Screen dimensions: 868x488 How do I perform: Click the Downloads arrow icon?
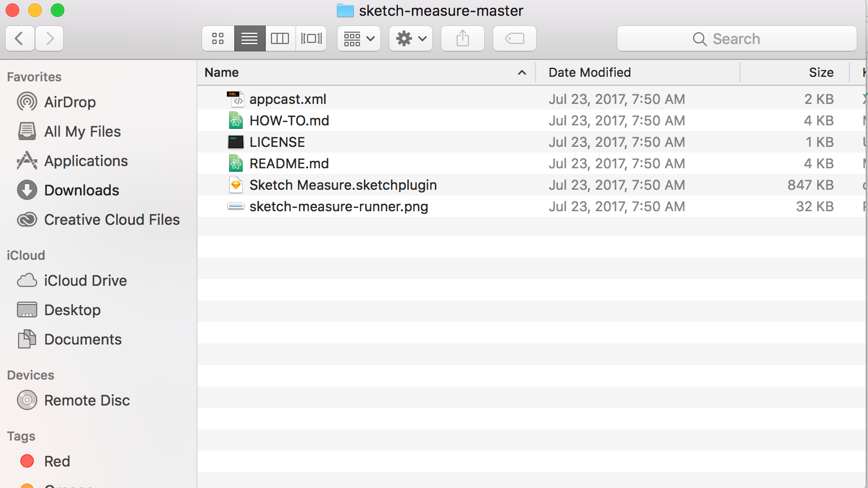pos(27,190)
